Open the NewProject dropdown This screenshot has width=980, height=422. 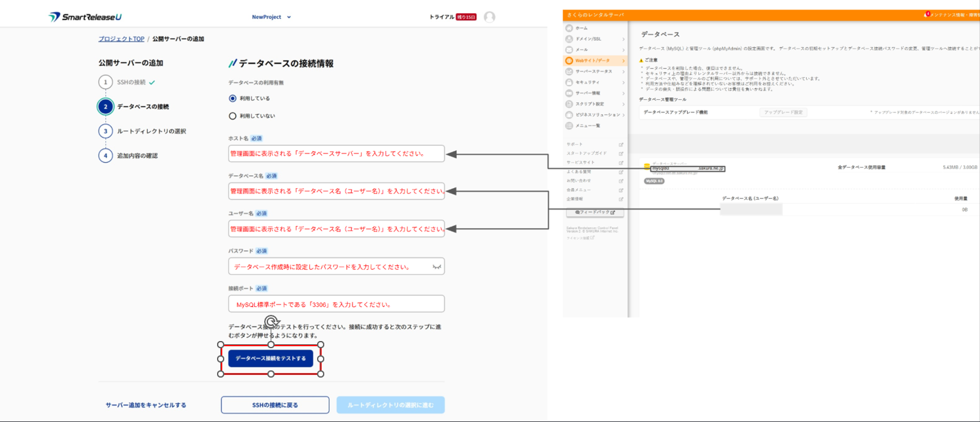271,17
